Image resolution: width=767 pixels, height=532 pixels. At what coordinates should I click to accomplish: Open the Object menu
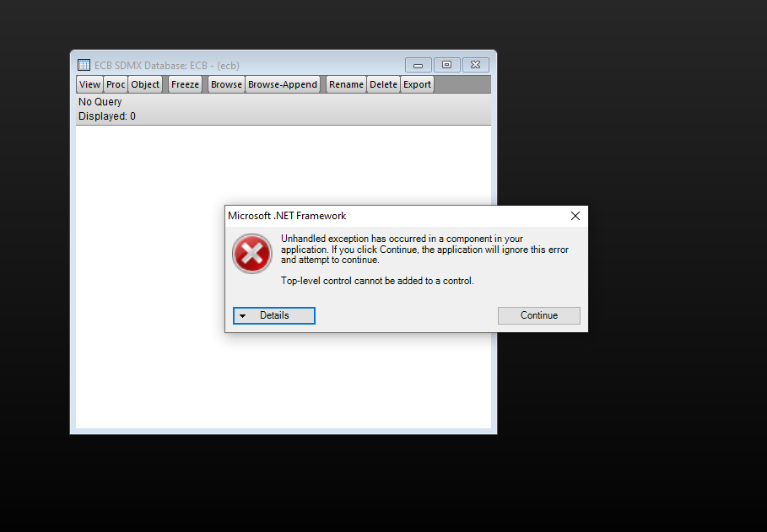click(145, 84)
